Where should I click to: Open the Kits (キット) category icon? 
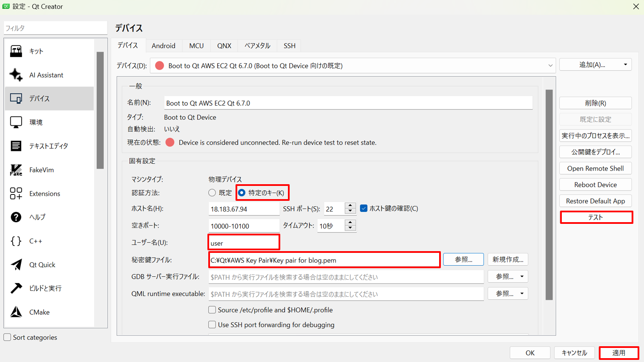(x=16, y=51)
